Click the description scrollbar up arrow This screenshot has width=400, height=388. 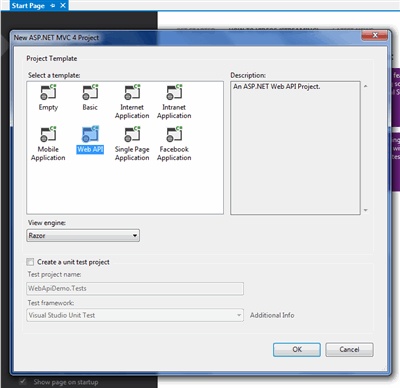point(366,86)
